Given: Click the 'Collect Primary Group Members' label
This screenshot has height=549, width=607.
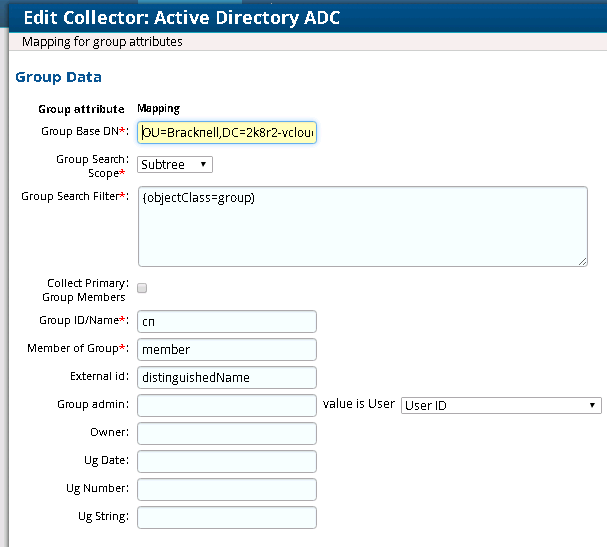Looking at the screenshot, I should [x=86, y=290].
